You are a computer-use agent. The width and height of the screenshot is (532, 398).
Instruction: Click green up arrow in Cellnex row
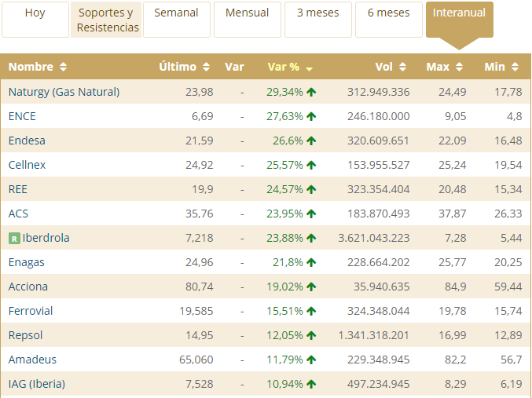tap(311, 165)
